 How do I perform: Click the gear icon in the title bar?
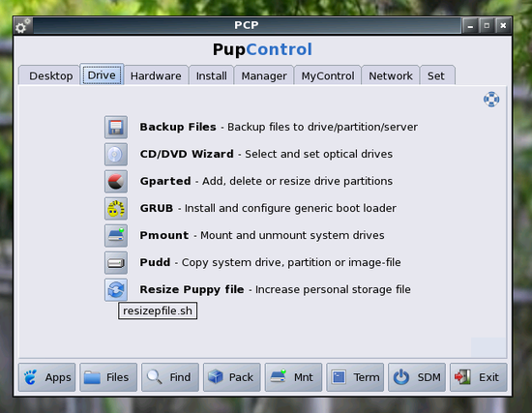pos(23,26)
